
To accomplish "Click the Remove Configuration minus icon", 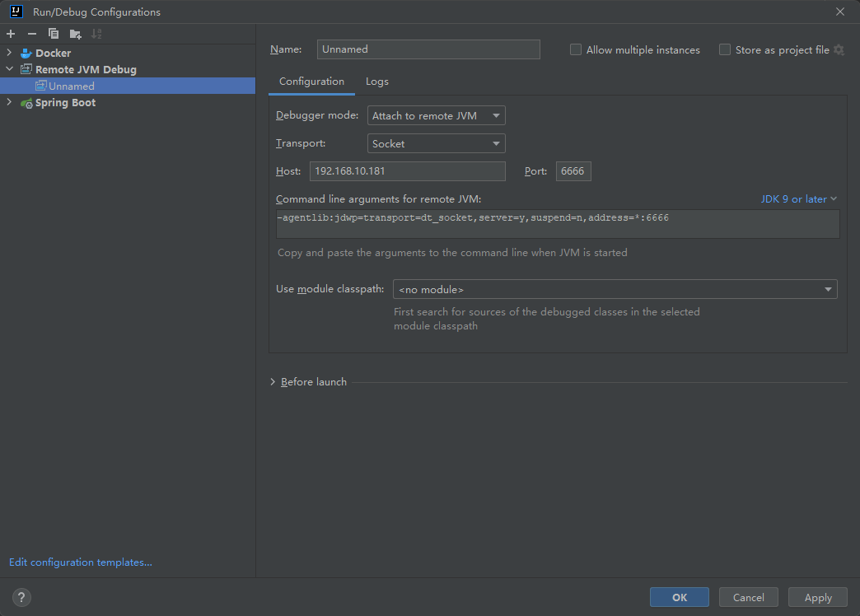I will click(x=32, y=34).
